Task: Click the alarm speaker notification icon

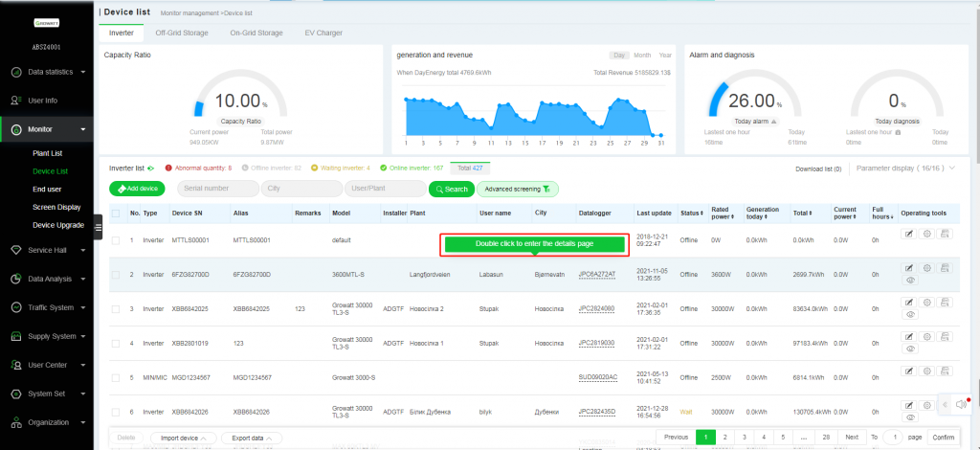Action: tap(963, 405)
